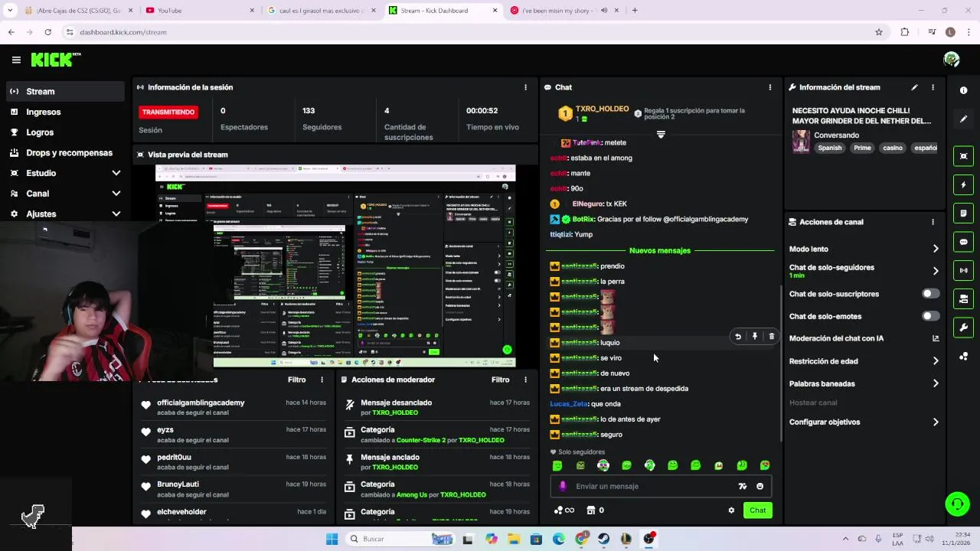Image resolution: width=980 pixels, height=551 pixels.
Task: Open Acciones de canal three-dot menu
Action: (933, 222)
